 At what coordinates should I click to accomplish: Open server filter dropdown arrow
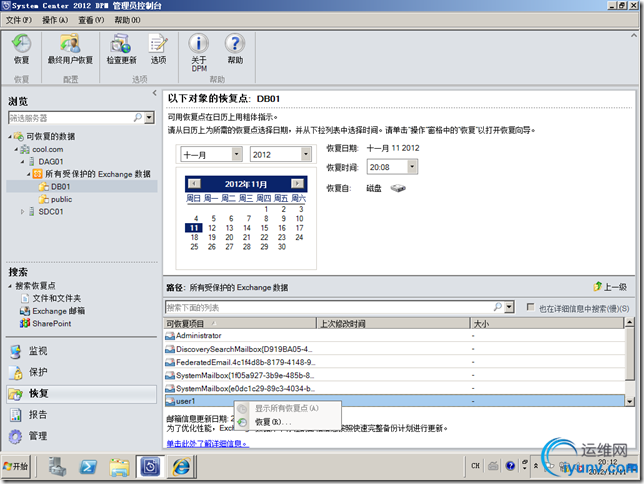point(149,118)
